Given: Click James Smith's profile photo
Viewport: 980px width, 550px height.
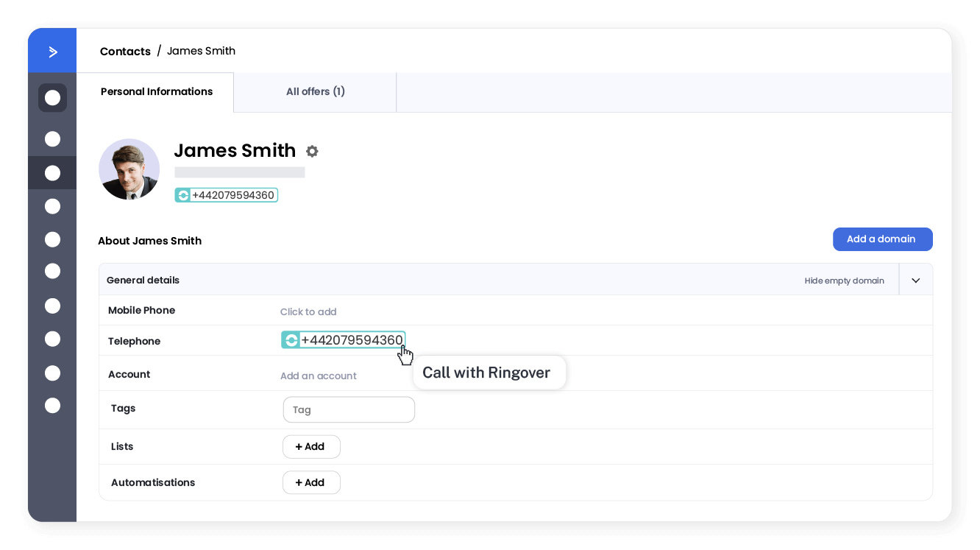Looking at the screenshot, I should [x=129, y=169].
